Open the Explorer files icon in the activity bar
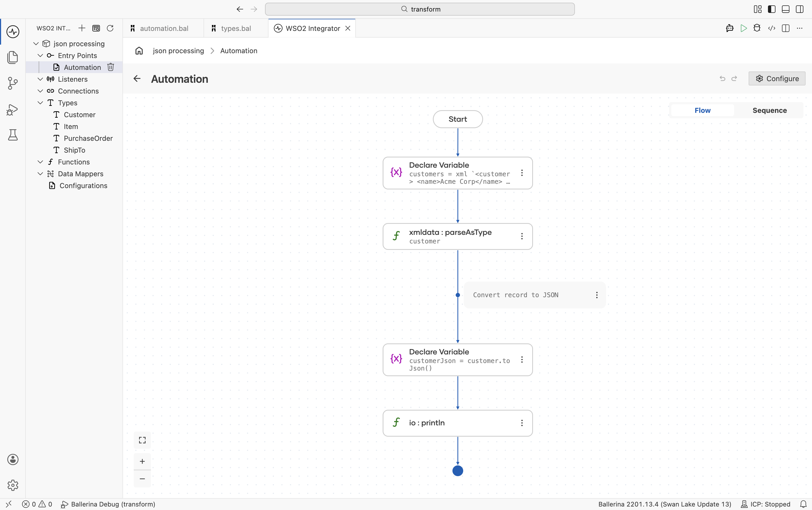The height and width of the screenshot is (510, 812). click(13, 57)
